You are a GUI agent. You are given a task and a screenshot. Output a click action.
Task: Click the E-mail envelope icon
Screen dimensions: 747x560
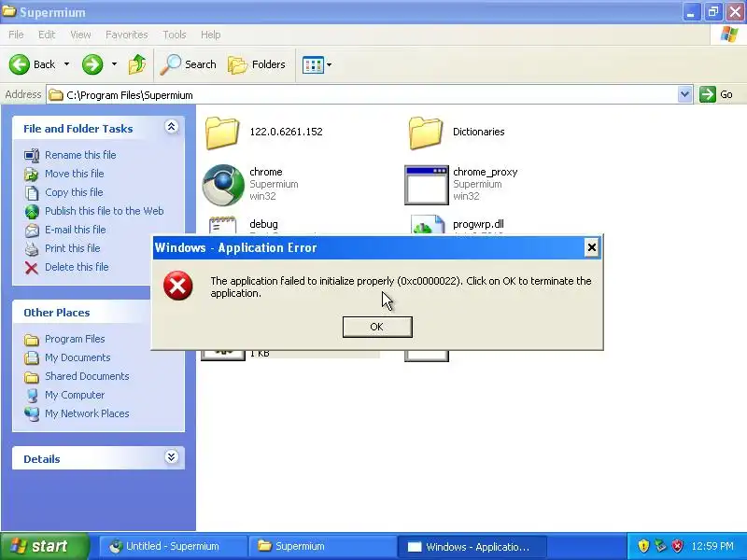pyautogui.click(x=32, y=230)
